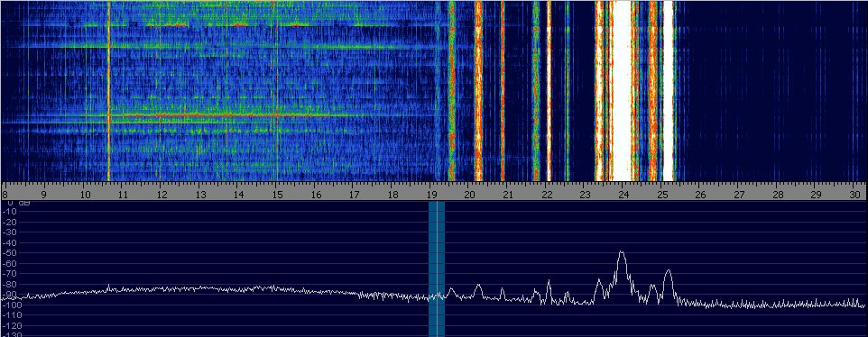868x337 pixels.
Task: Select the wide white waterfall band at 24
Action: pyautogui.click(x=622, y=91)
